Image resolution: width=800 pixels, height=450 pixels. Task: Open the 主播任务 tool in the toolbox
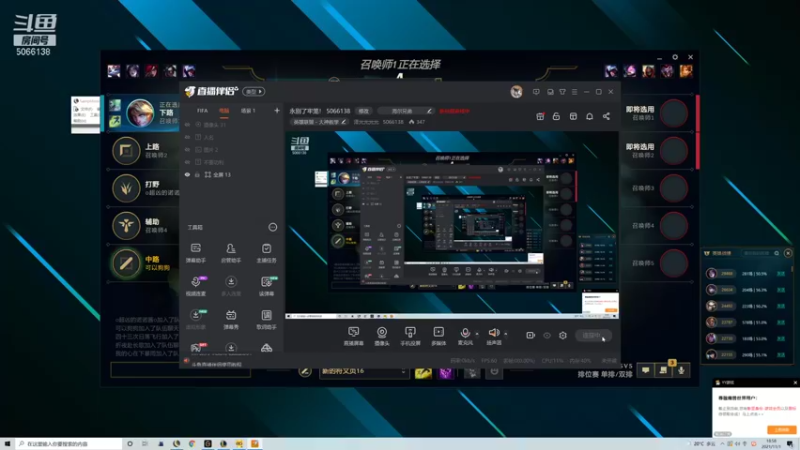[266, 253]
